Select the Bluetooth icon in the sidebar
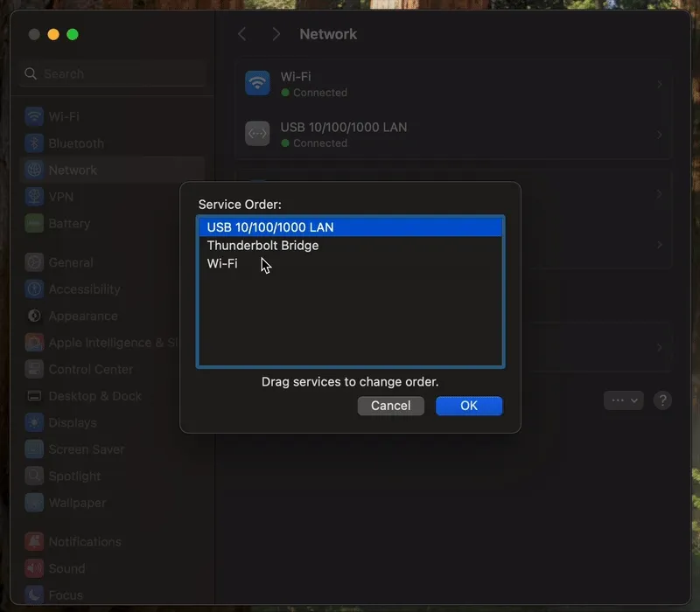 [33, 143]
